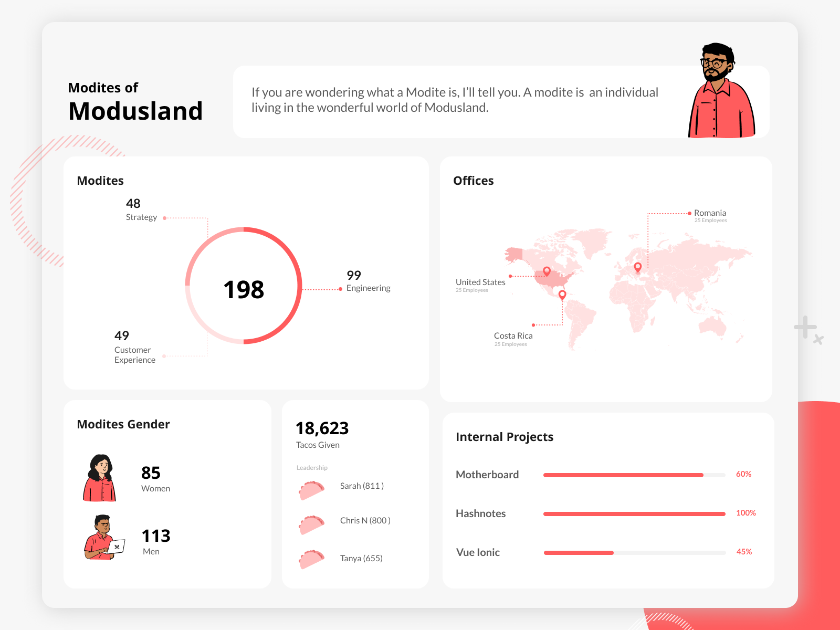The height and width of the screenshot is (630, 840).
Task: Click the taco icon next to Sarah
Action: tap(312, 490)
